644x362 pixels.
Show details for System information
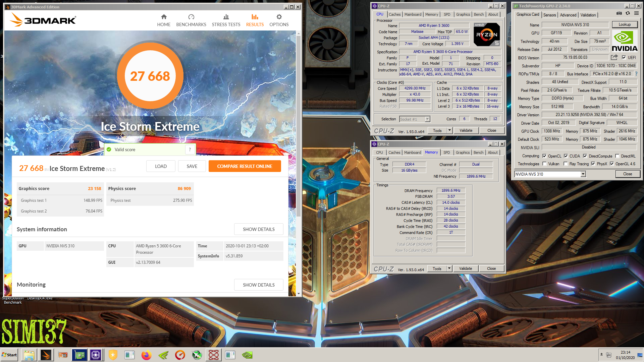point(259,229)
